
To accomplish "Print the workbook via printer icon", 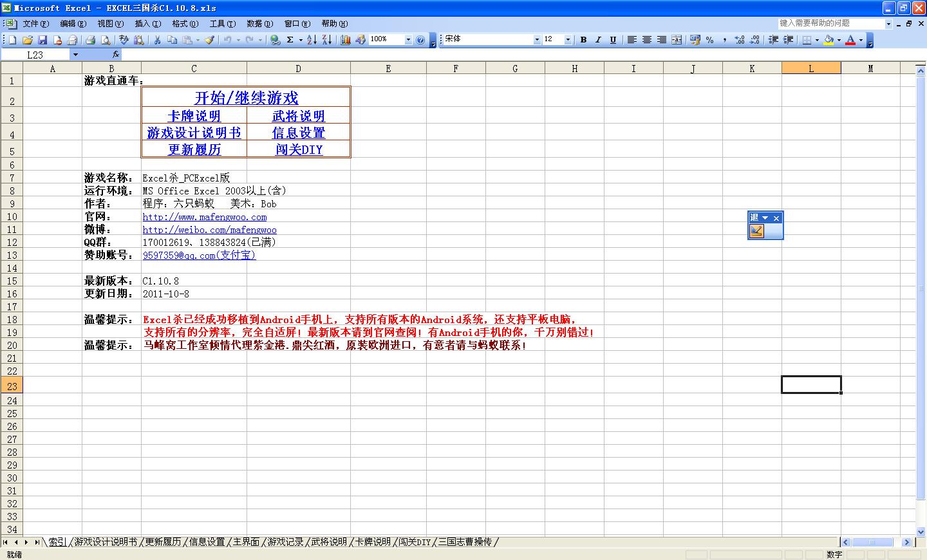I will [90, 40].
